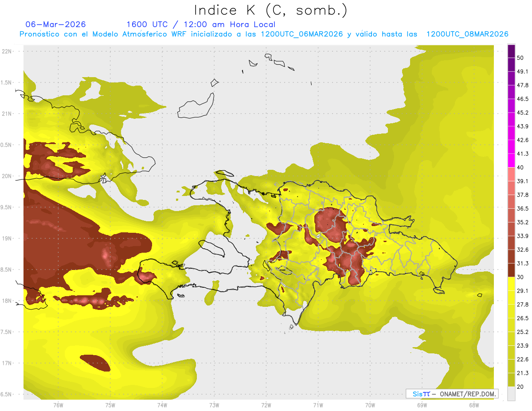Image resolution: width=532 pixels, height=411 pixels.
Task: Click the "Indice K (C, somb.)" title
Action: click(270, 10)
